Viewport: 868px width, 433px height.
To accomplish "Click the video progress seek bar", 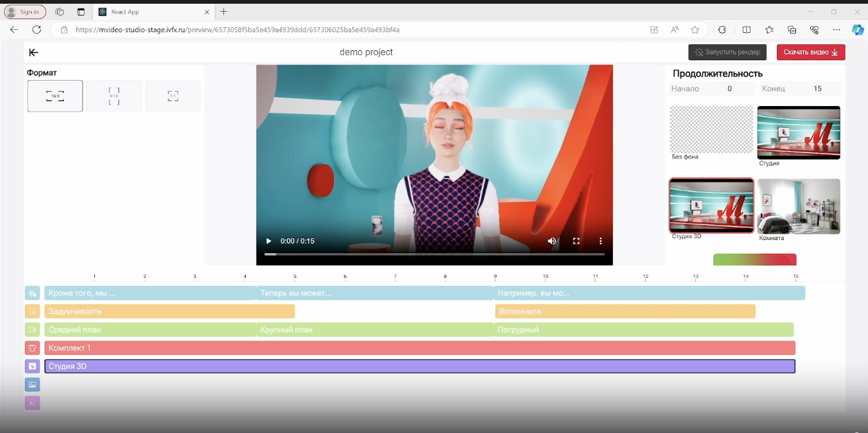I will coord(435,254).
